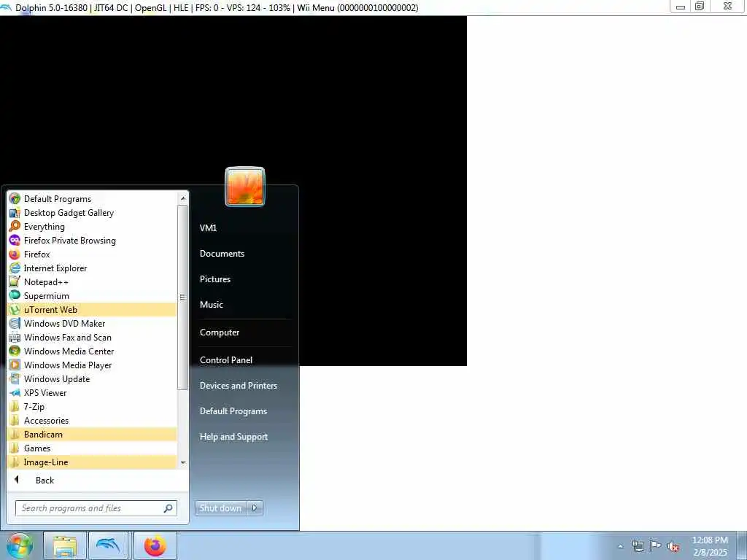Click the search magnifier icon in Start menu
This screenshot has height=560, width=747.
click(x=169, y=508)
